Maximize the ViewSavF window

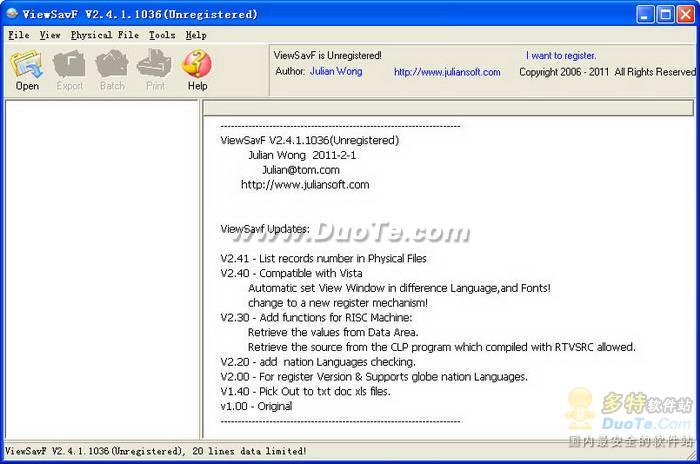[665, 14]
